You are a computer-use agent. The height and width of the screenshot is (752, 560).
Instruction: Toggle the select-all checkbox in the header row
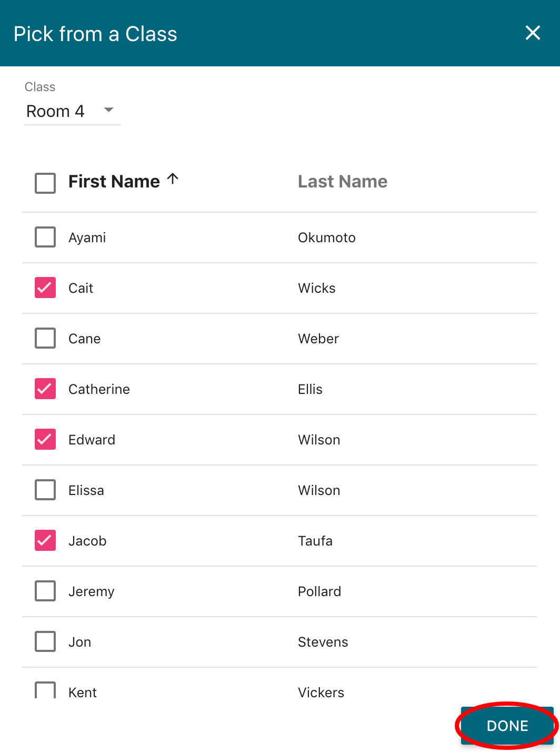point(45,183)
